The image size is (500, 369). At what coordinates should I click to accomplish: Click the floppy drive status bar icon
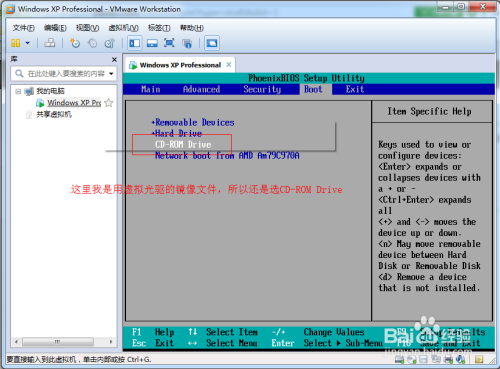click(x=424, y=359)
